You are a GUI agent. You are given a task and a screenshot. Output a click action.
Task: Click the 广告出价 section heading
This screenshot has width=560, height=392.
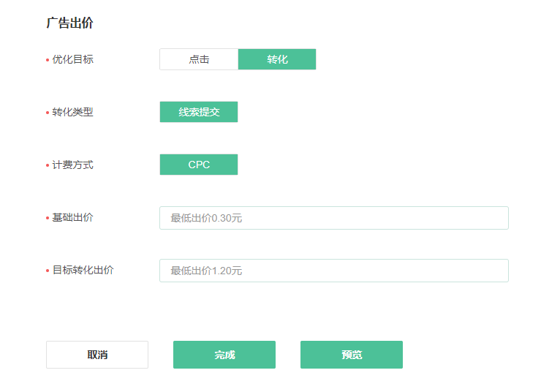point(69,23)
